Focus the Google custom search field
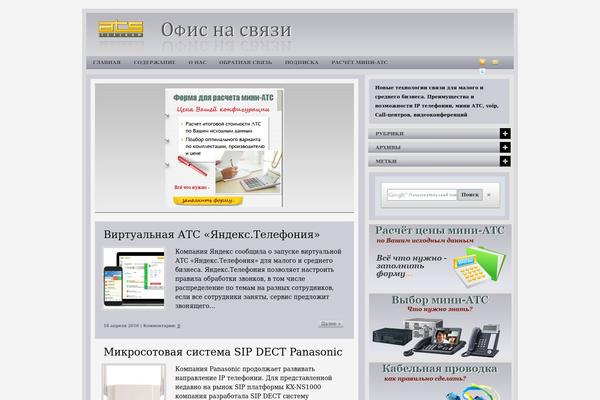This screenshot has height=400, width=600. [x=422, y=195]
